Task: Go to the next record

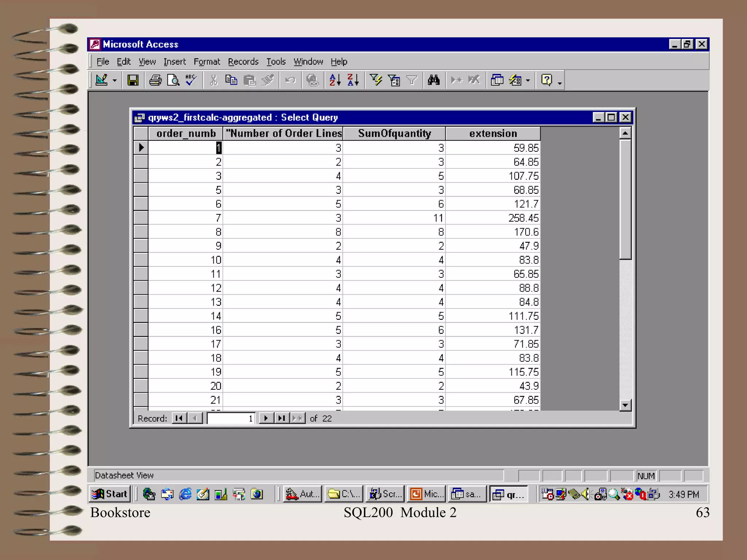Action: point(266,418)
